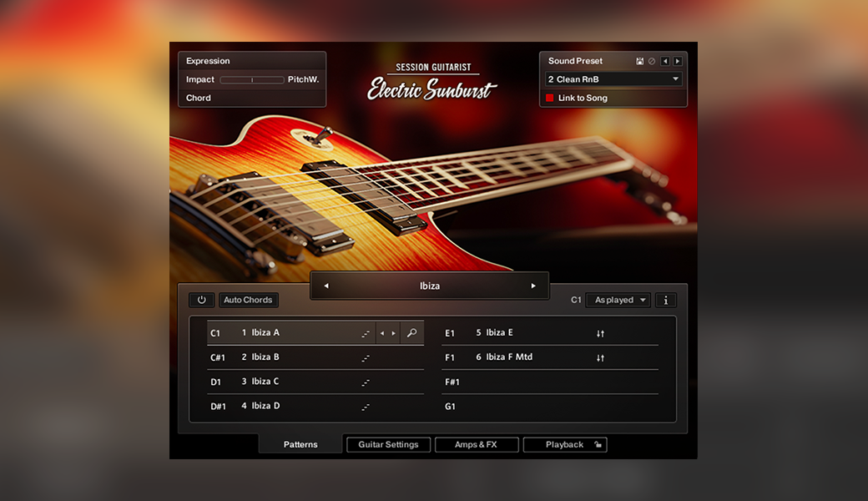868x501 pixels.
Task: Click the PitchW. label in Expression panel
Action: [x=303, y=79]
